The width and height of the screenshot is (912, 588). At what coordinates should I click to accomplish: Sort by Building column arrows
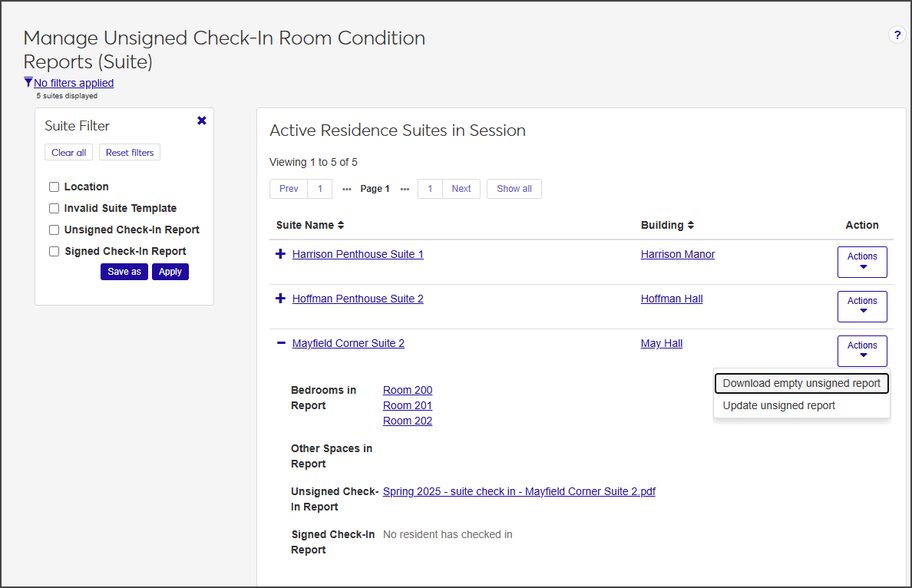(691, 225)
